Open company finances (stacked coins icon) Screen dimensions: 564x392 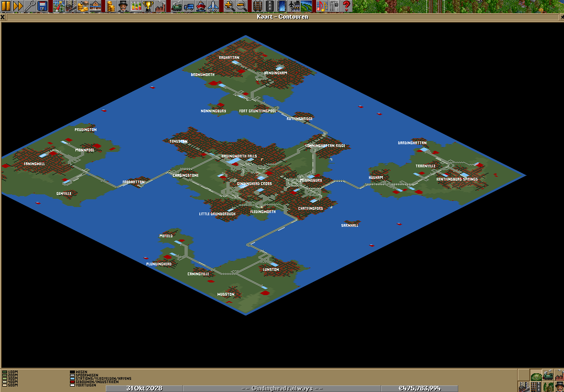point(111,6)
